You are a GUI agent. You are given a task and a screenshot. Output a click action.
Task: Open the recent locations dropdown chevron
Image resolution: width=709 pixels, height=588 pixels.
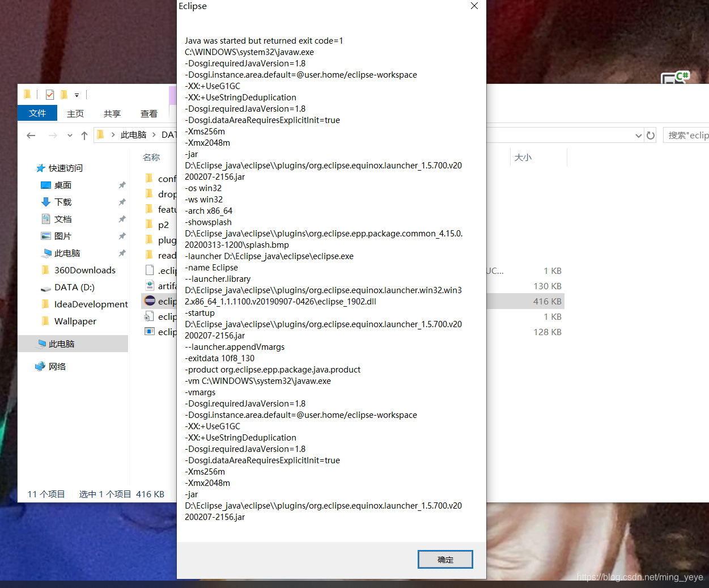[70, 136]
